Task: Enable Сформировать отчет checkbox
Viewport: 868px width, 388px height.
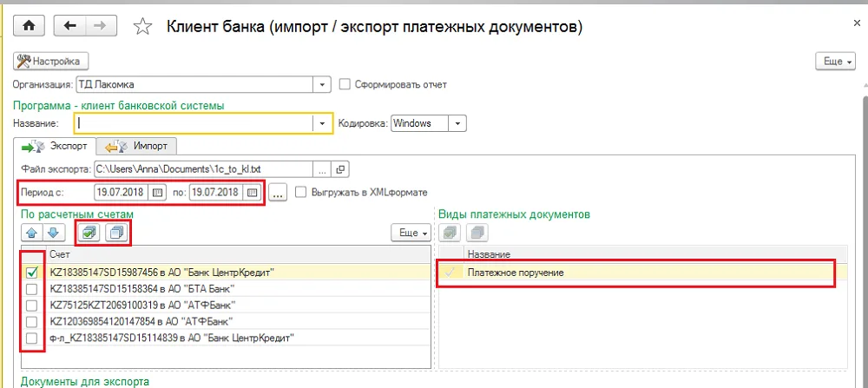Action: (x=345, y=85)
